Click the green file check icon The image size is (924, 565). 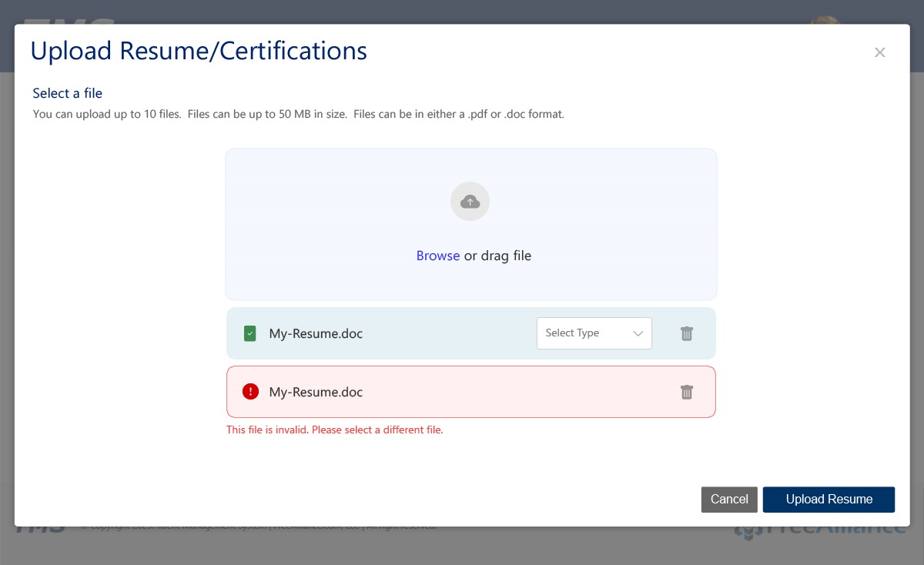pyautogui.click(x=249, y=333)
